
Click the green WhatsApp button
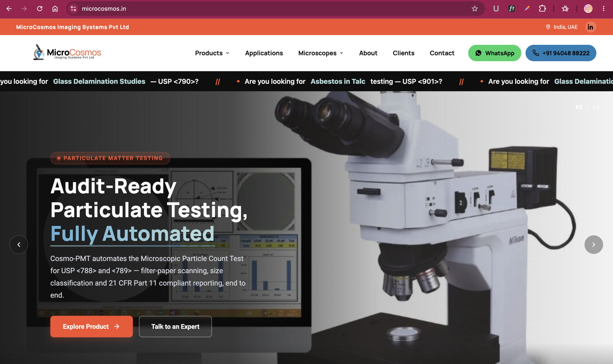click(495, 53)
